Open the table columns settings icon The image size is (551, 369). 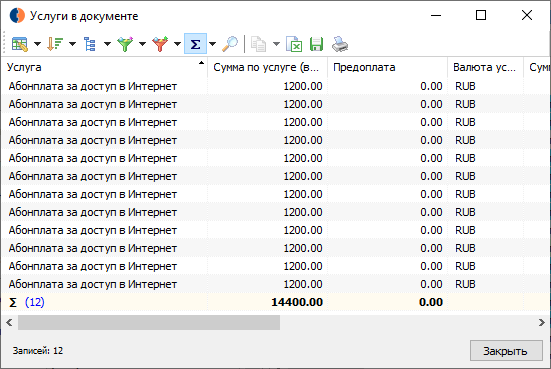20,44
